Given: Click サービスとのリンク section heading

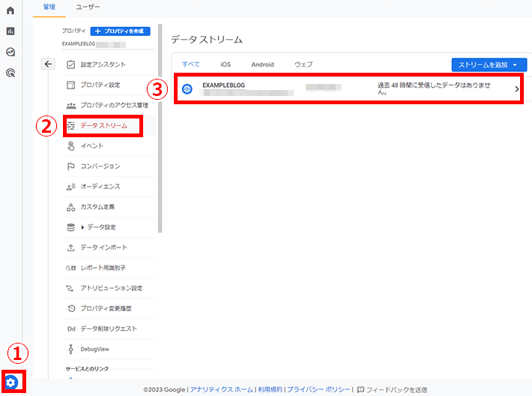Looking at the screenshot, I should pos(87,369).
